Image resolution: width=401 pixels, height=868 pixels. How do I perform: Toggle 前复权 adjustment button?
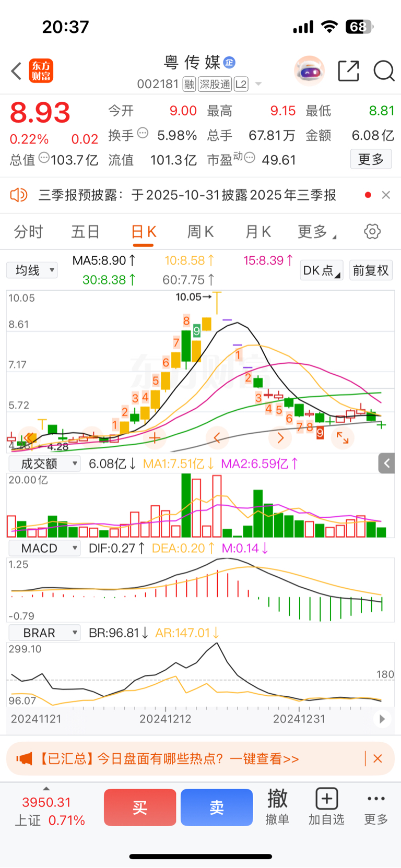pos(371,270)
